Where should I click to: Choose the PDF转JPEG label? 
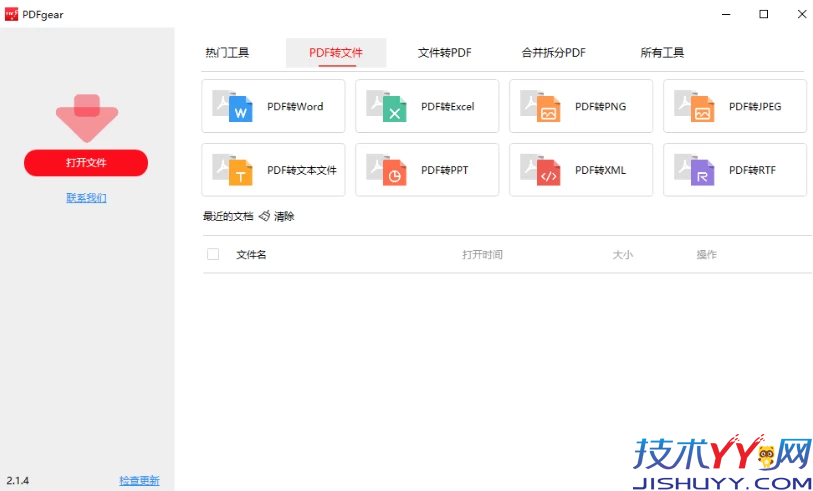(x=755, y=106)
